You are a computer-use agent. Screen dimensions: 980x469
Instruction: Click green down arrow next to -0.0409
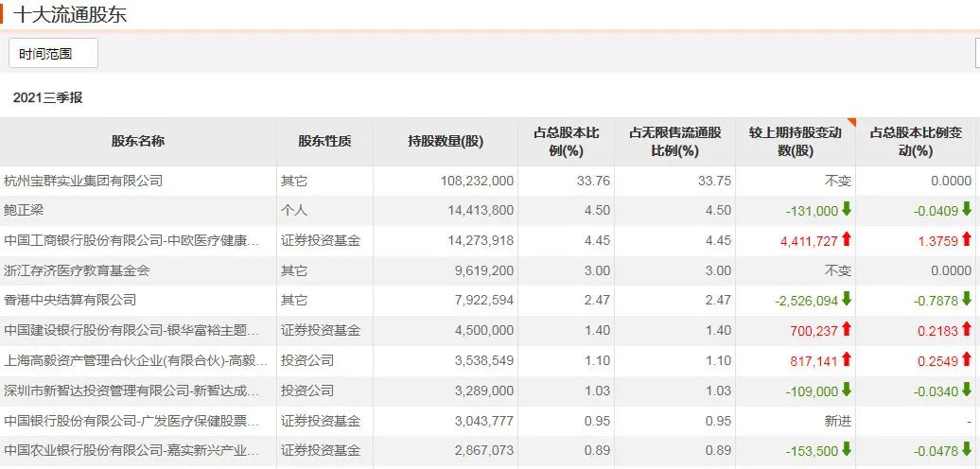tap(966, 209)
